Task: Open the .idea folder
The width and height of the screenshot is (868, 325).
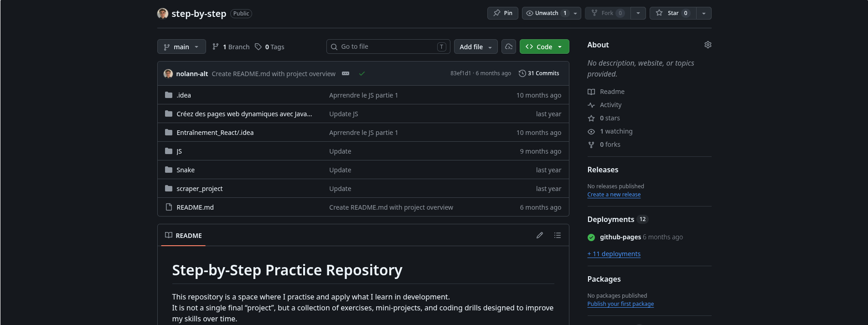Action: (x=184, y=95)
